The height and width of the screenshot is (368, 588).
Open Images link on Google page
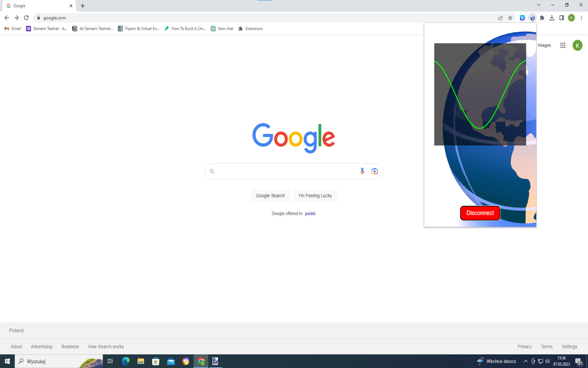(544, 45)
